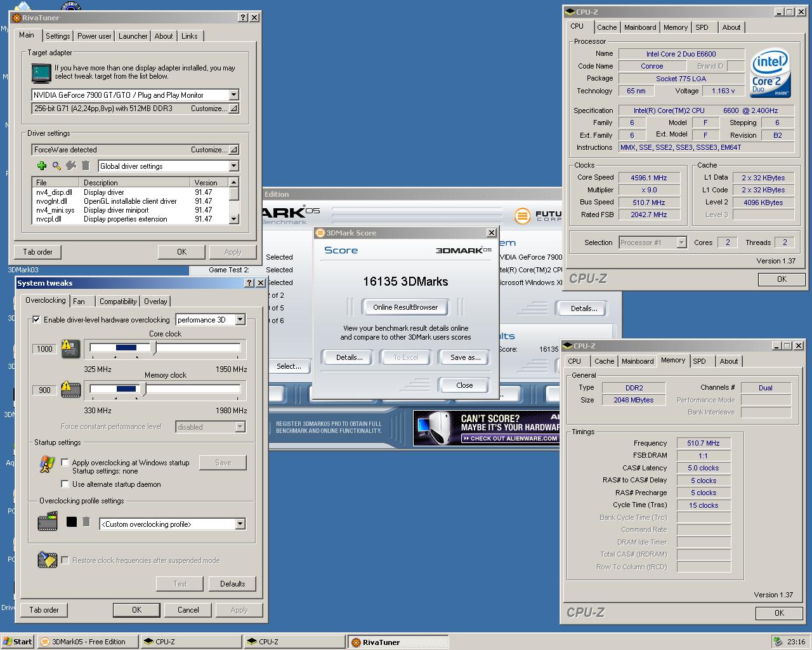Screen dimensions: 812x650
Task: Enable Apply overclocking at Windows startup
Action: (65, 463)
